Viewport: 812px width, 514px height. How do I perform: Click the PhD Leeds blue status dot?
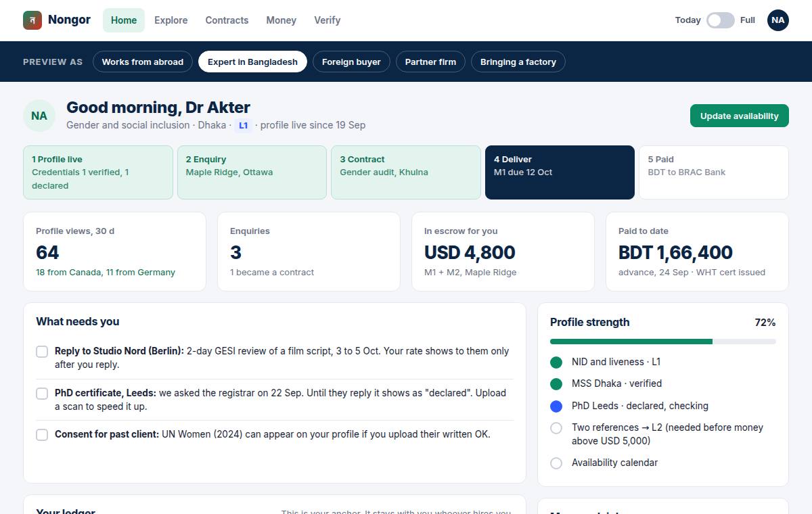[x=556, y=406]
